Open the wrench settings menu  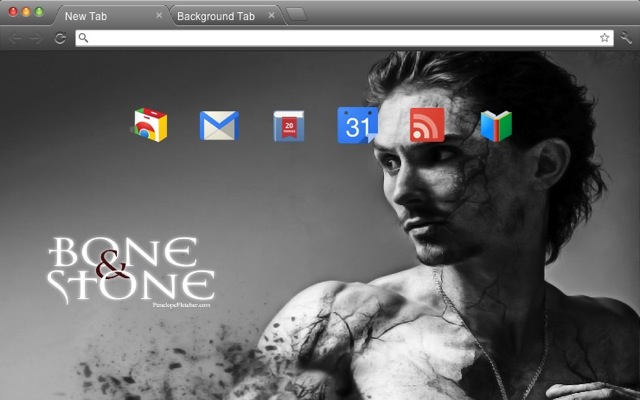pos(626,38)
